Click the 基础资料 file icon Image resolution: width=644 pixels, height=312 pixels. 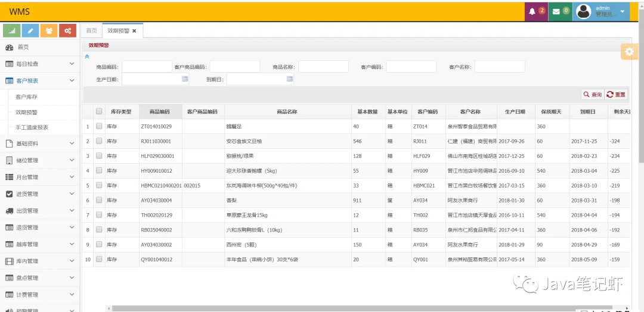tap(9, 143)
